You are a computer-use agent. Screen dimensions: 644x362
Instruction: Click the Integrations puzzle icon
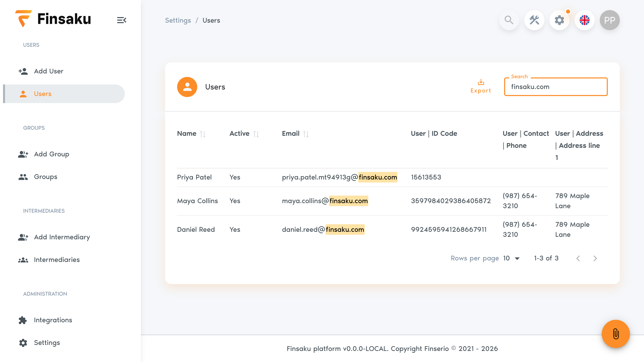click(x=23, y=320)
